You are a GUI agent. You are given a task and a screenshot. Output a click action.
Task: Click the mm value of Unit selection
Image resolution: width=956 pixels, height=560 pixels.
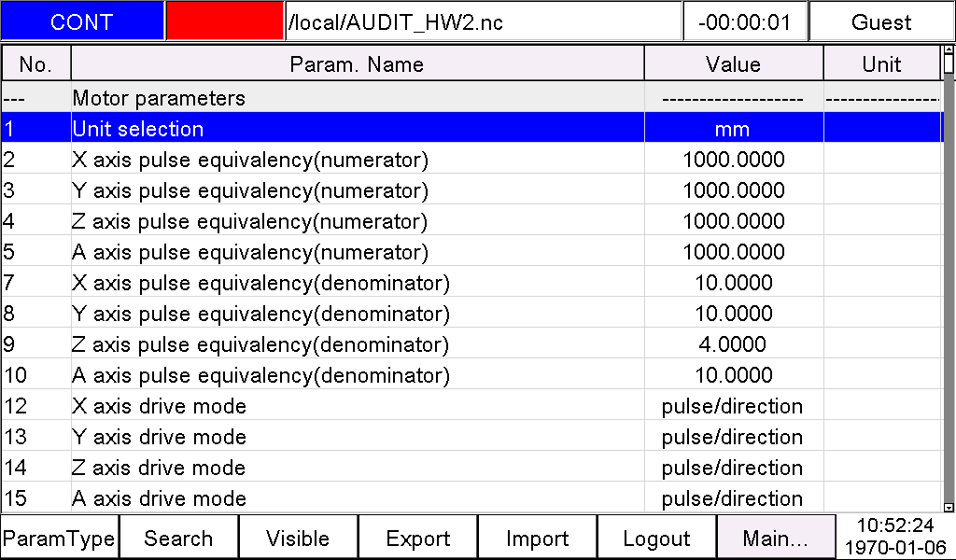(x=734, y=129)
